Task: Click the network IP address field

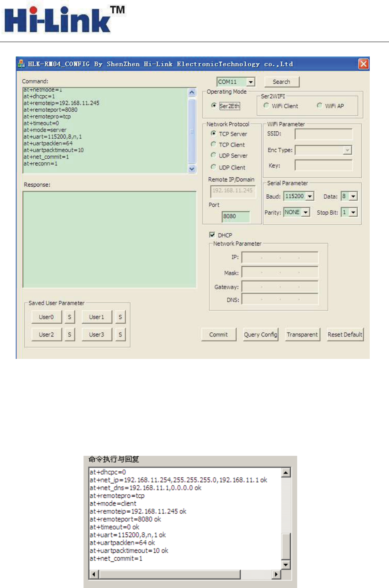Action: point(280,257)
